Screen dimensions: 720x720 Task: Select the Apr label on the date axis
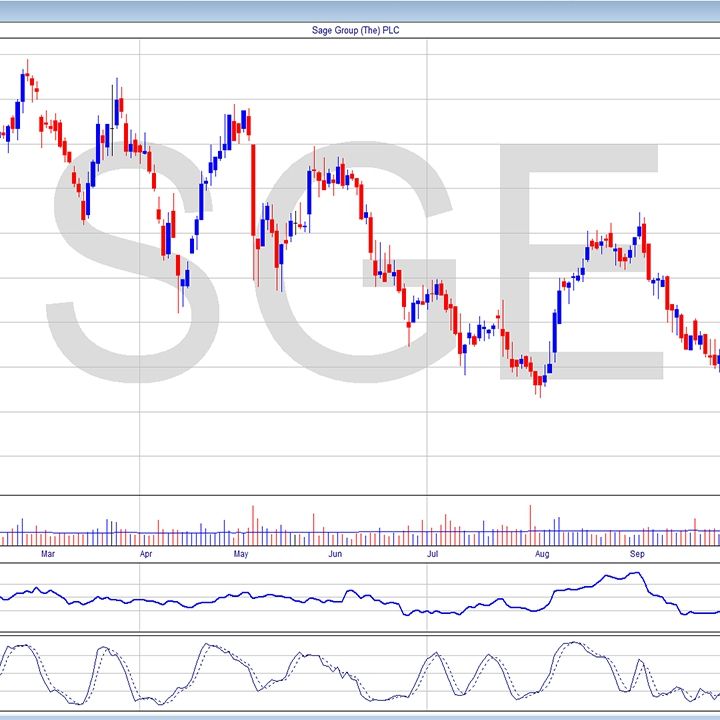146,552
